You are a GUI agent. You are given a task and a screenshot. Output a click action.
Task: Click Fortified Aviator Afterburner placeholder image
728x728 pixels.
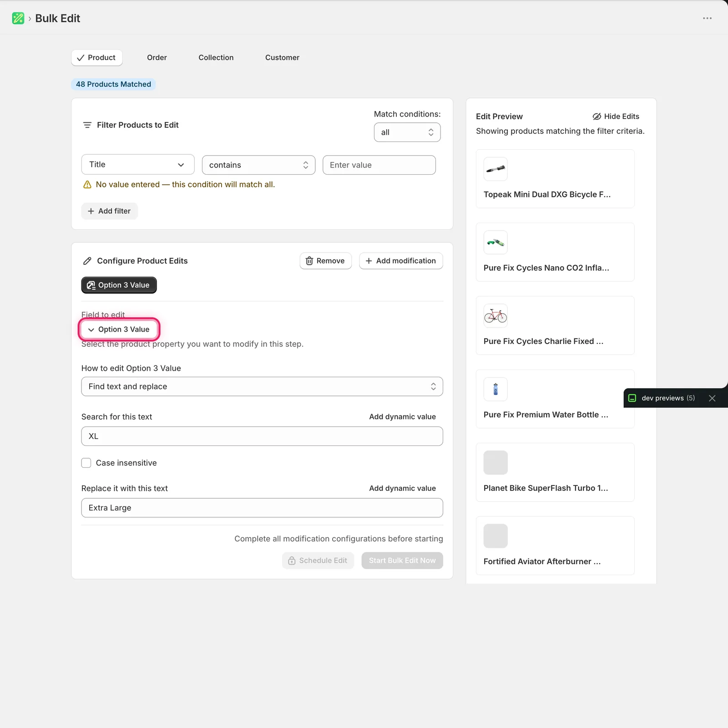[495, 536]
